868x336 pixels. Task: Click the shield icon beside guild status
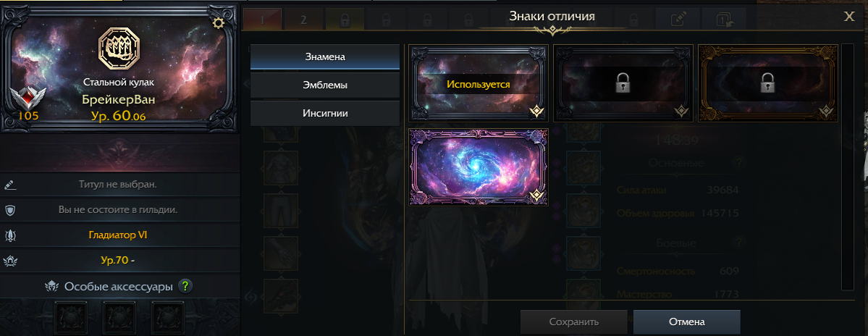[10, 210]
